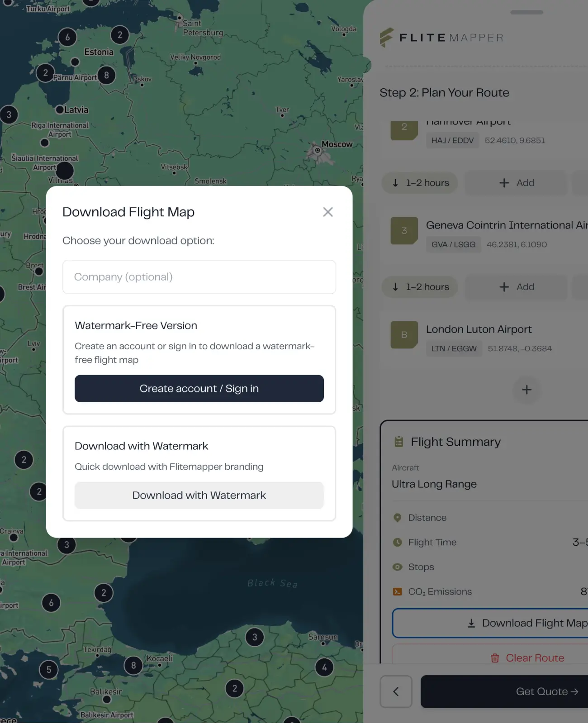This screenshot has width=588, height=724.
Task: Click the Moscow location marker on map
Action: 318,150
